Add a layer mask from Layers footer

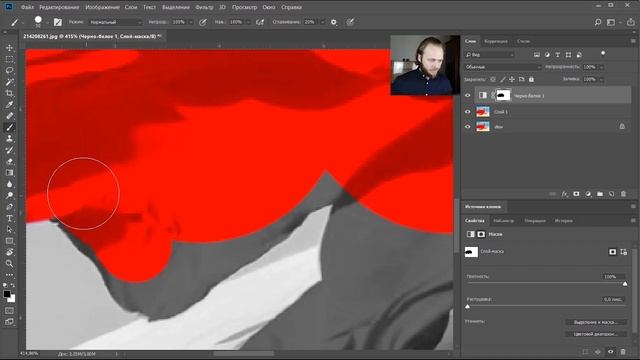[x=576, y=194]
